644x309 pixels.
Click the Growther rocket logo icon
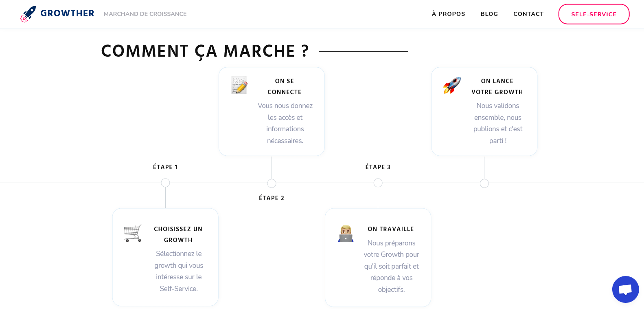pyautogui.click(x=28, y=14)
